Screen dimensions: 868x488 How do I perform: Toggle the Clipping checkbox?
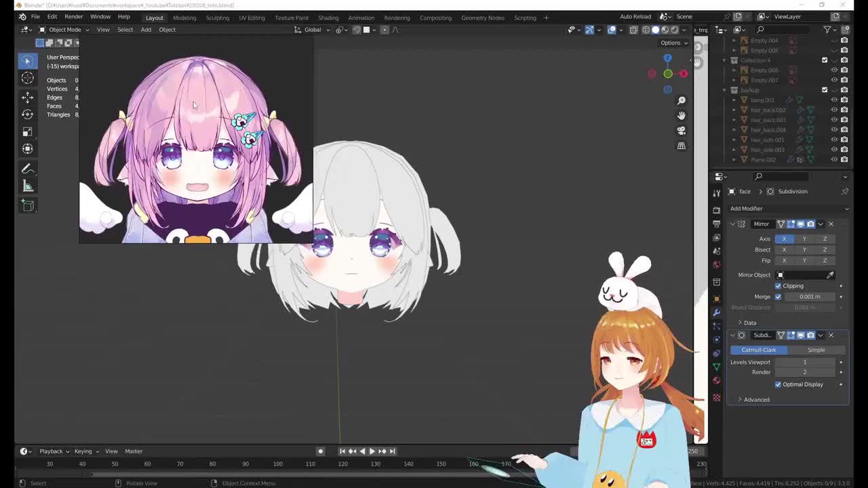778,285
